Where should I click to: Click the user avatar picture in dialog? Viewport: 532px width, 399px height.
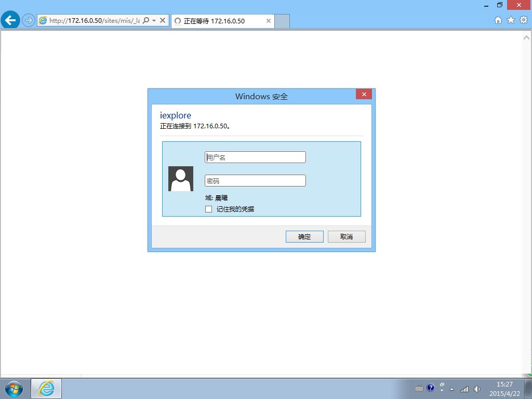181,179
